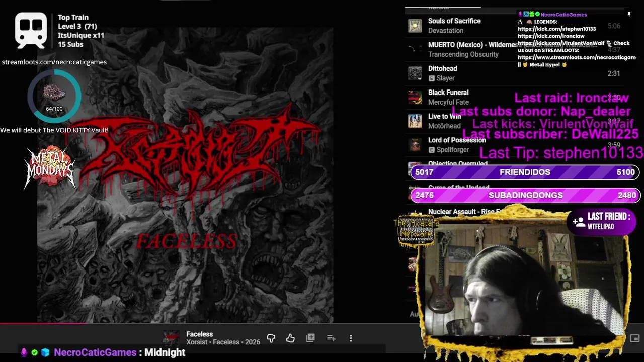Click Lord of Possession album thumbnail

click(415, 145)
